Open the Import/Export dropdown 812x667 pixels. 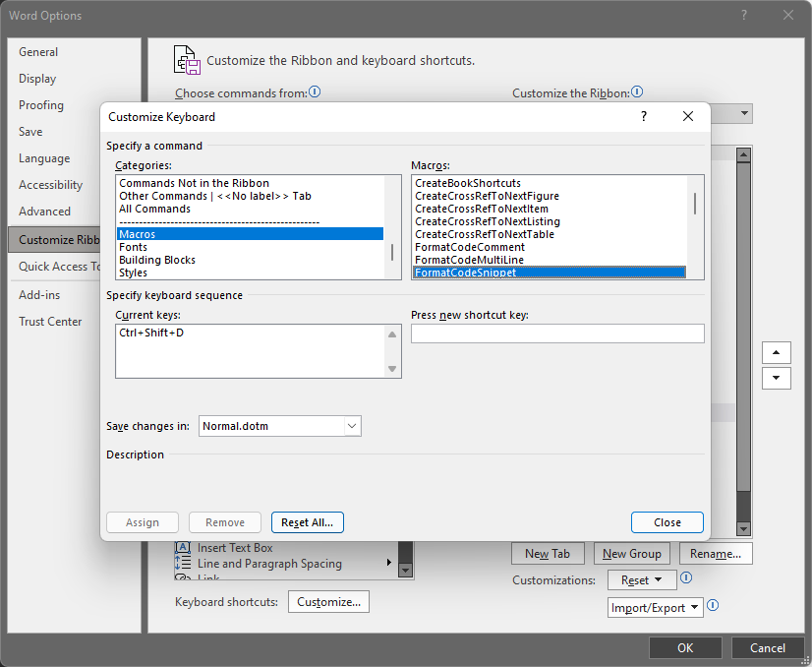655,607
